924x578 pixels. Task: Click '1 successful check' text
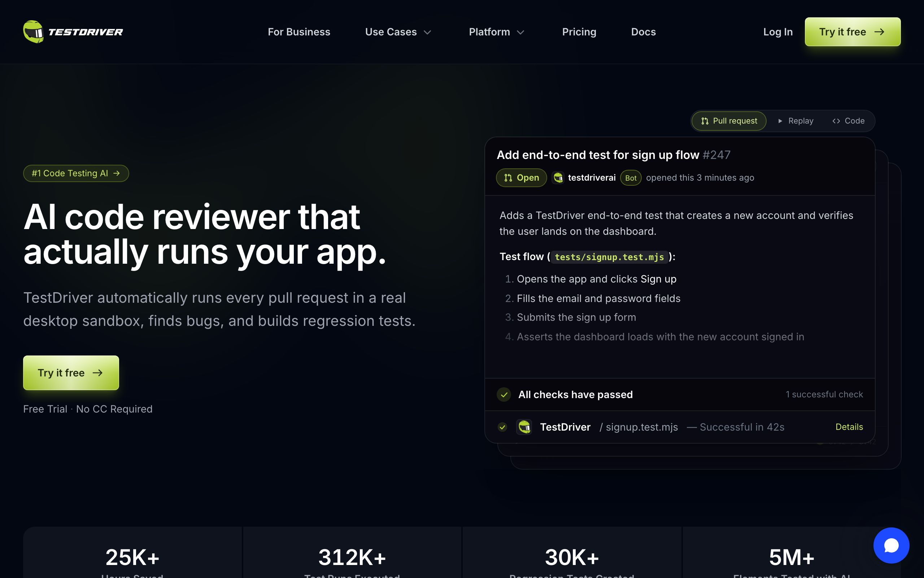click(x=824, y=394)
